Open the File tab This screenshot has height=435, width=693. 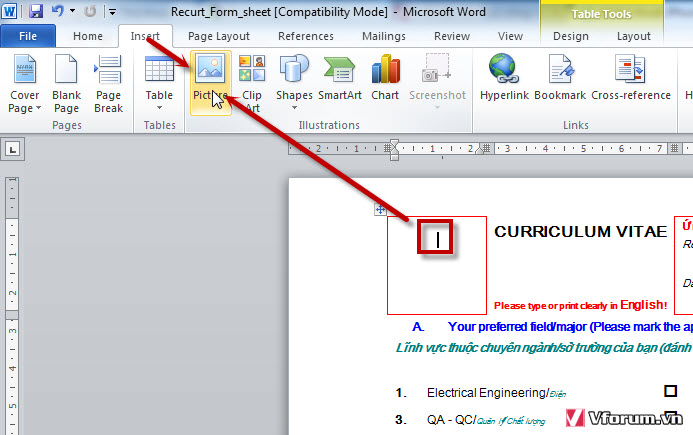point(28,36)
